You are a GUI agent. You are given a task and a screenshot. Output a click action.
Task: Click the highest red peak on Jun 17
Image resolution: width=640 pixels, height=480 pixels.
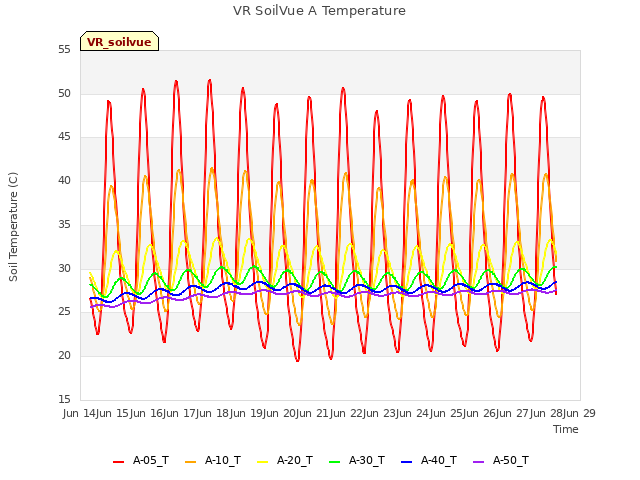209,80
